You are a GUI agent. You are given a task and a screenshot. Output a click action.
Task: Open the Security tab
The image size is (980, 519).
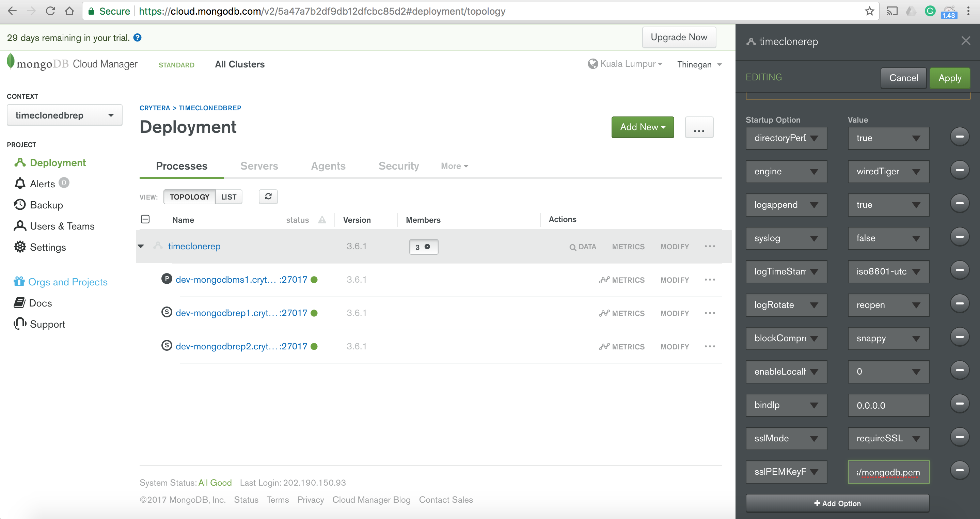coord(398,166)
